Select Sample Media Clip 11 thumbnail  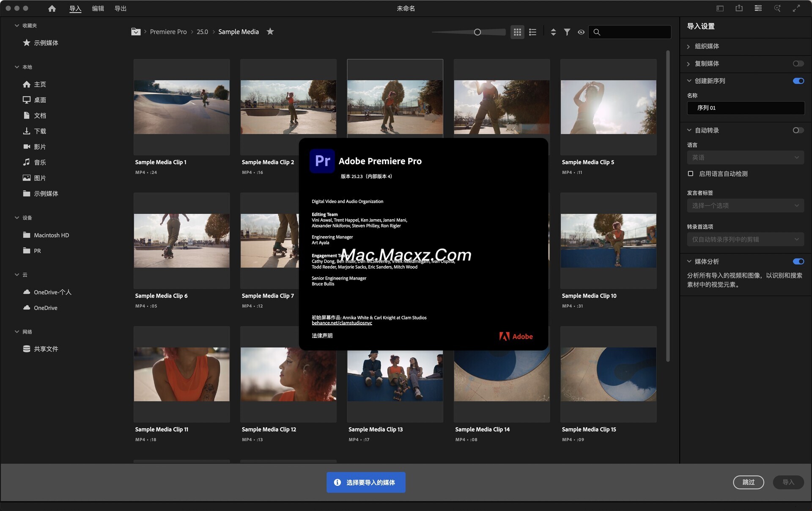tap(182, 374)
